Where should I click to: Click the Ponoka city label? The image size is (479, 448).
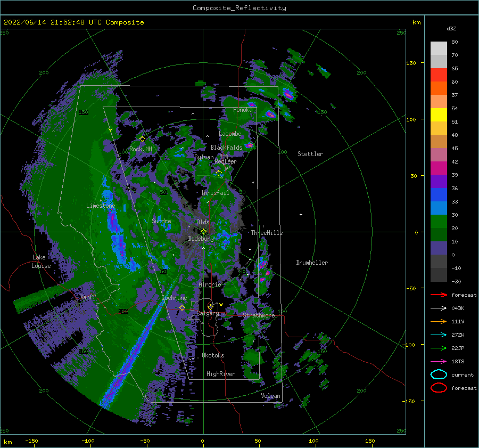click(x=243, y=110)
